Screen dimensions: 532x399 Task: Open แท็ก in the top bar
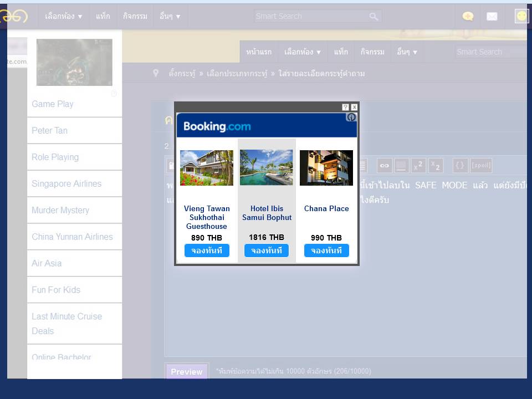103,16
